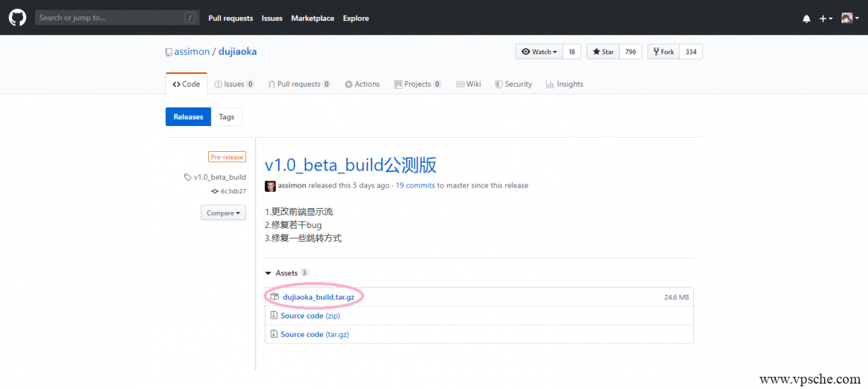Open the Watch dropdown button

click(x=539, y=52)
